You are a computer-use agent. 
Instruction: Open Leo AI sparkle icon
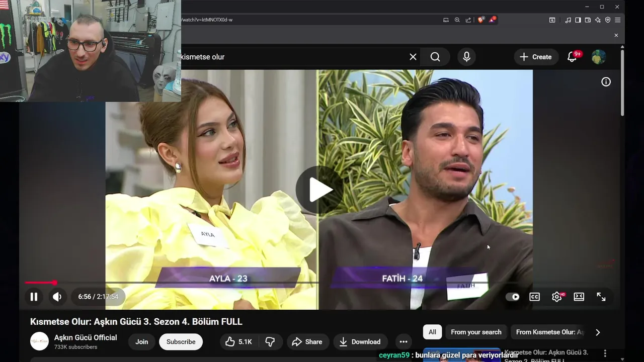598,20
